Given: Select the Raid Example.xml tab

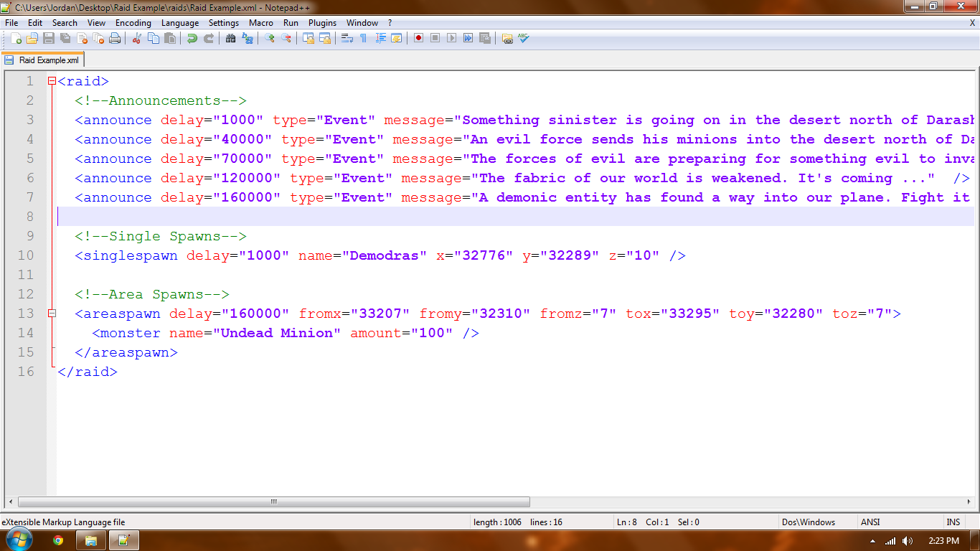Looking at the screenshot, I should click(x=43, y=60).
